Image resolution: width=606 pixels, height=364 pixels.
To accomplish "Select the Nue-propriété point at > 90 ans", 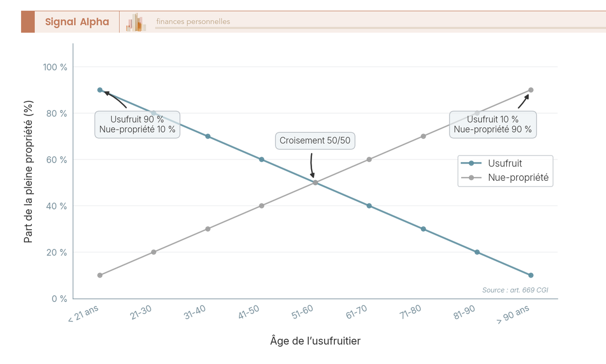I will coord(531,90).
